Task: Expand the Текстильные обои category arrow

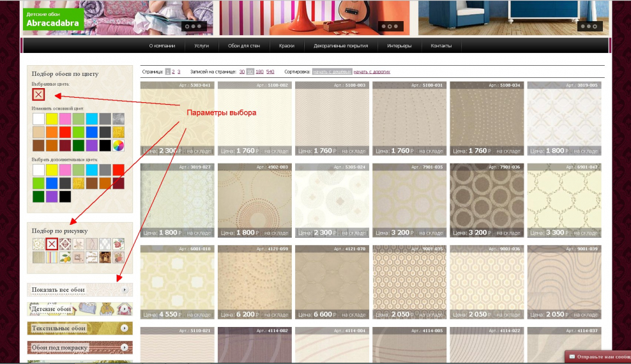Action: pos(124,328)
